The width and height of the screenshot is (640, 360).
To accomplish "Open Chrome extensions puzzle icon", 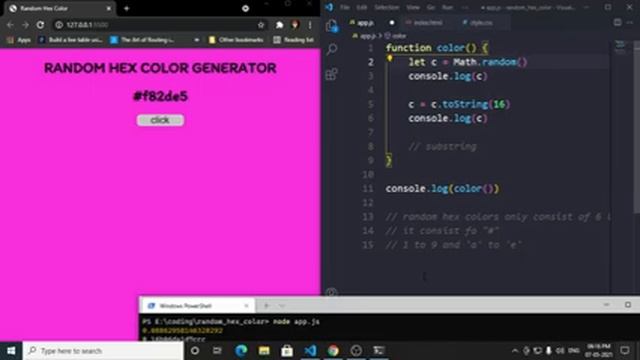I will tap(280, 25).
